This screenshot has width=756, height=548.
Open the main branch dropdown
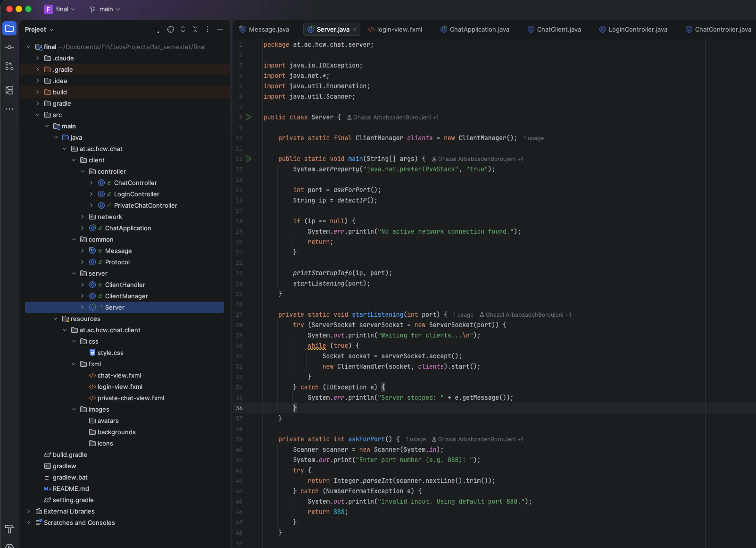pyautogui.click(x=105, y=9)
